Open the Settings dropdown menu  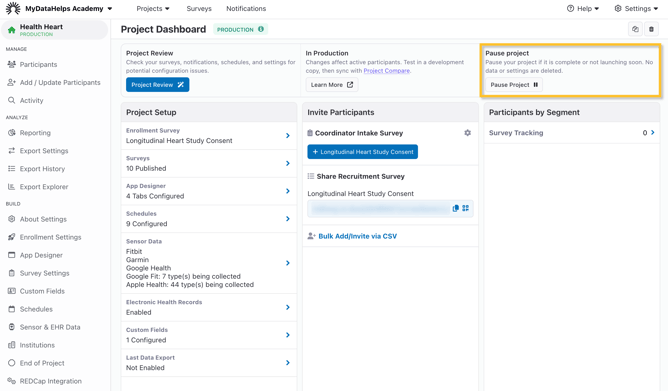pyautogui.click(x=636, y=9)
